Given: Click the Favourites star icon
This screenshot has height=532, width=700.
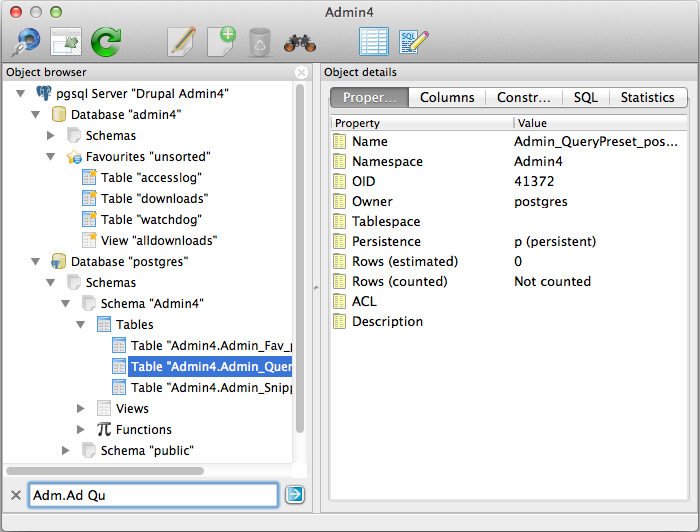Looking at the screenshot, I should [x=74, y=157].
